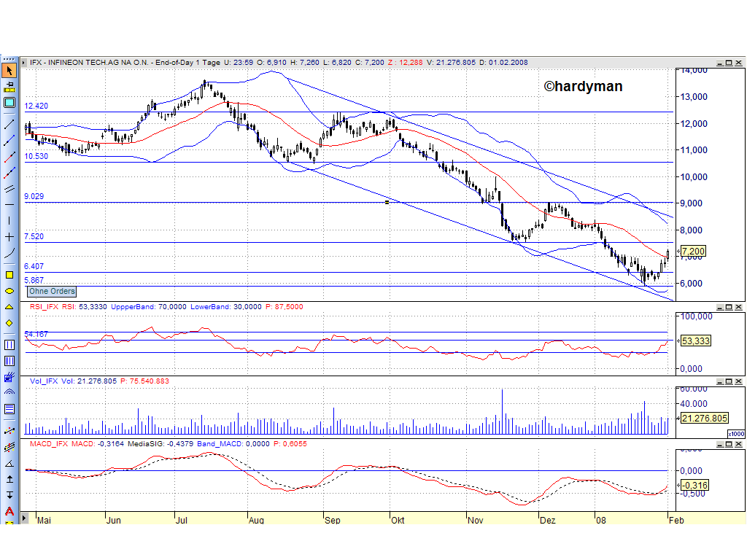Select the yellow triangle drawing tool
Viewport: 747px width, 560px height.
pyautogui.click(x=9, y=306)
